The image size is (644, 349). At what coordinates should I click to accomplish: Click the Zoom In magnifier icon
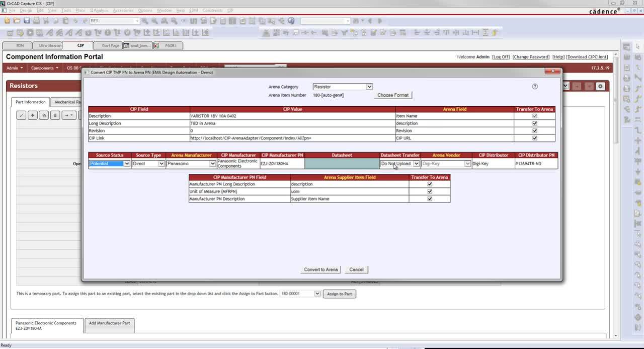pyautogui.click(x=145, y=21)
